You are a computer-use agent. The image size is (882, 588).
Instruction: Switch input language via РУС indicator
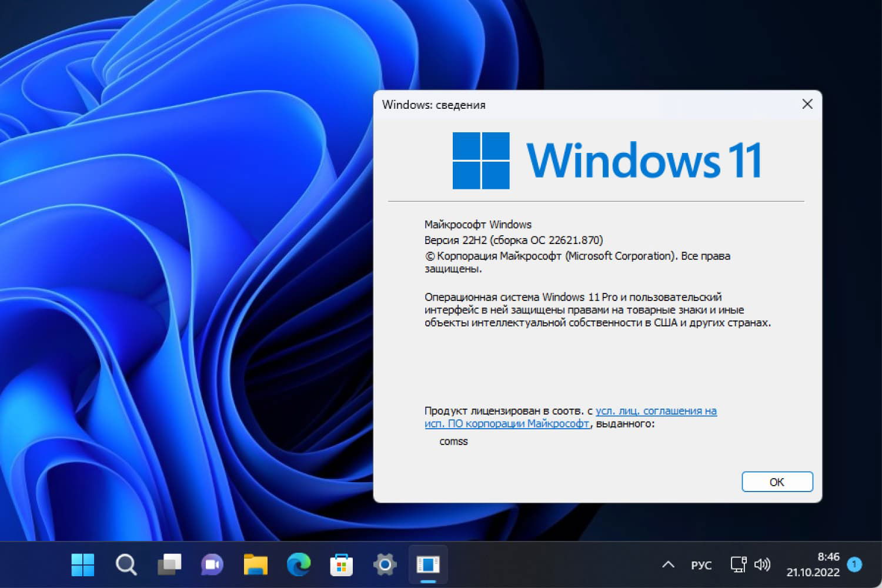[x=701, y=566]
